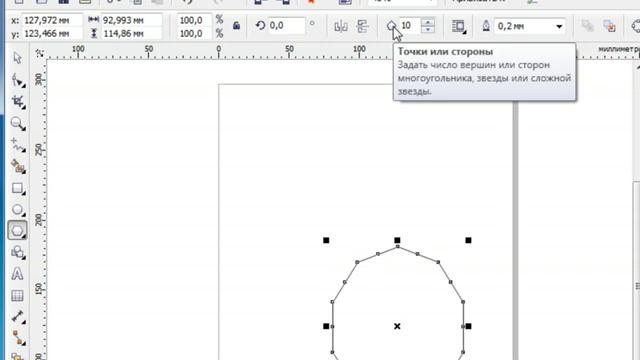Screen dimensions: 640x360
Task: Click the ruler origin corner icon
Action: [x=40, y=53]
